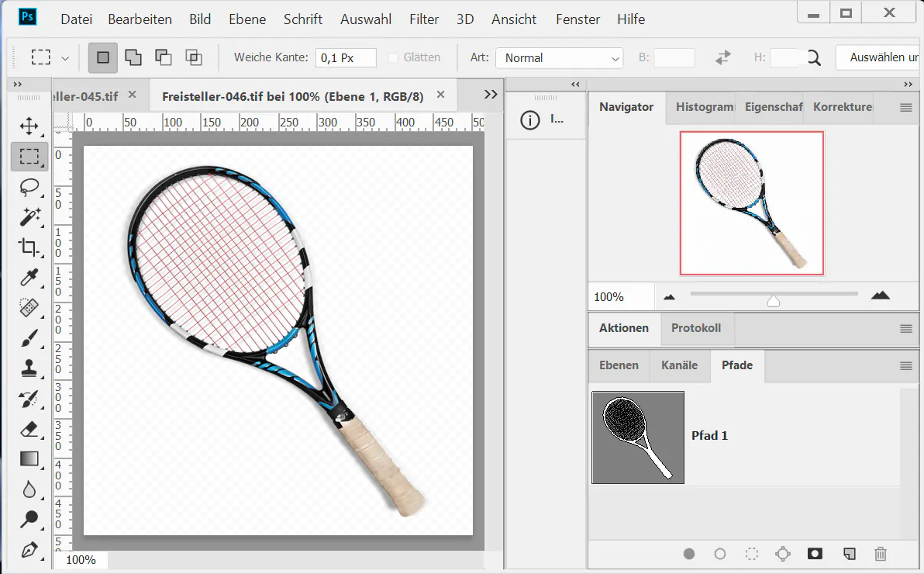Select the Eyedropper tool
The image size is (924, 574).
point(29,278)
